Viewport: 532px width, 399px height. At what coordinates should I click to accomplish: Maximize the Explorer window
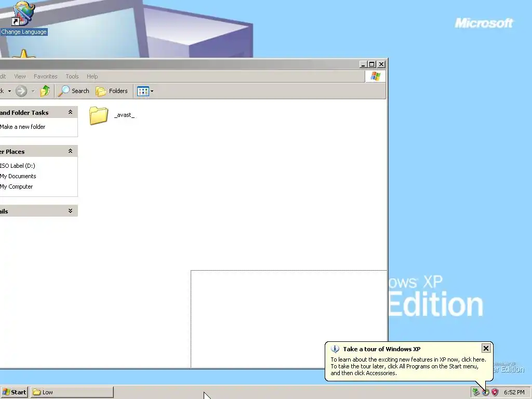pos(372,64)
